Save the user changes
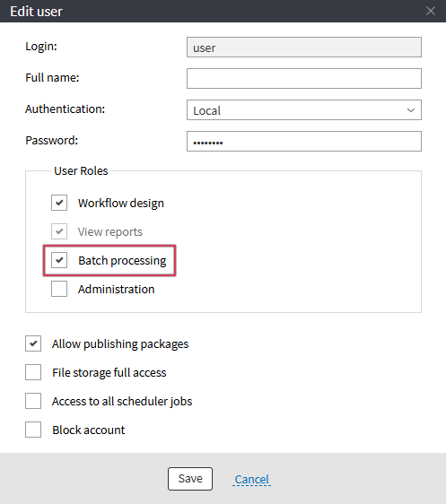Image resolution: width=446 pixels, height=504 pixels. pos(190,479)
